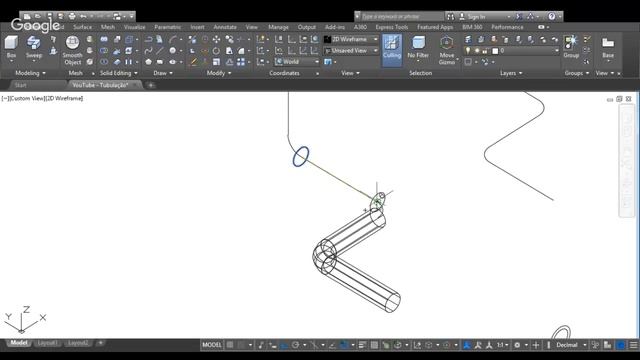Click the Move Gizmo tool
Viewport: 640px width, 360px height.
pos(447,50)
